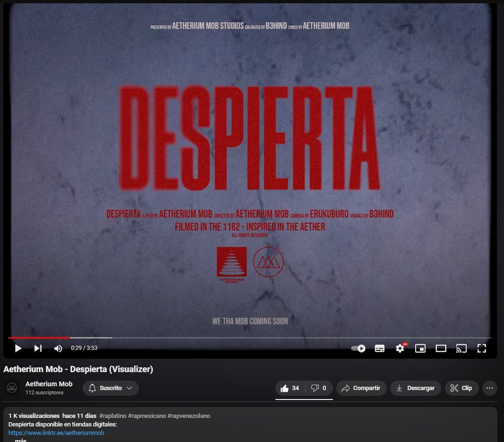Create a Clip from video
This screenshot has width=504, height=442.
[461, 388]
